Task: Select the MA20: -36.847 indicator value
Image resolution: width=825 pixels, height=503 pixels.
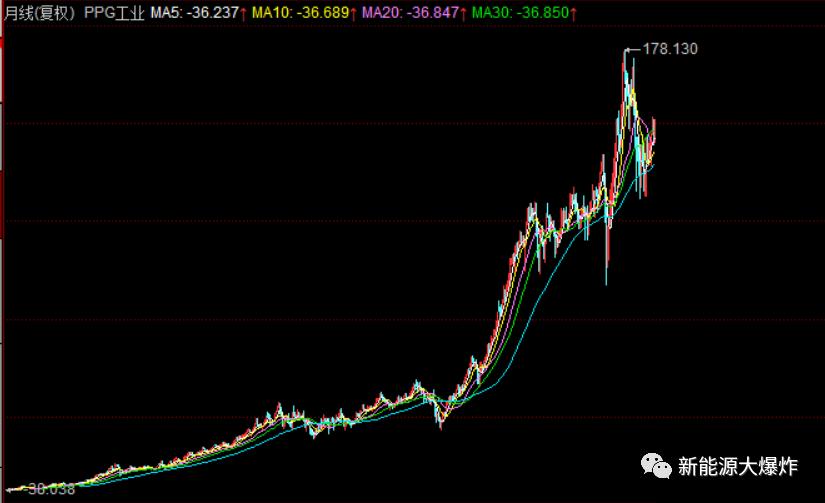Action: pyautogui.click(x=410, y=13)
